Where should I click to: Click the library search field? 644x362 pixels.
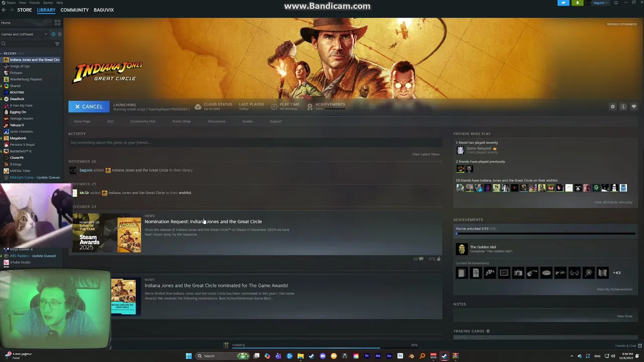26,44
